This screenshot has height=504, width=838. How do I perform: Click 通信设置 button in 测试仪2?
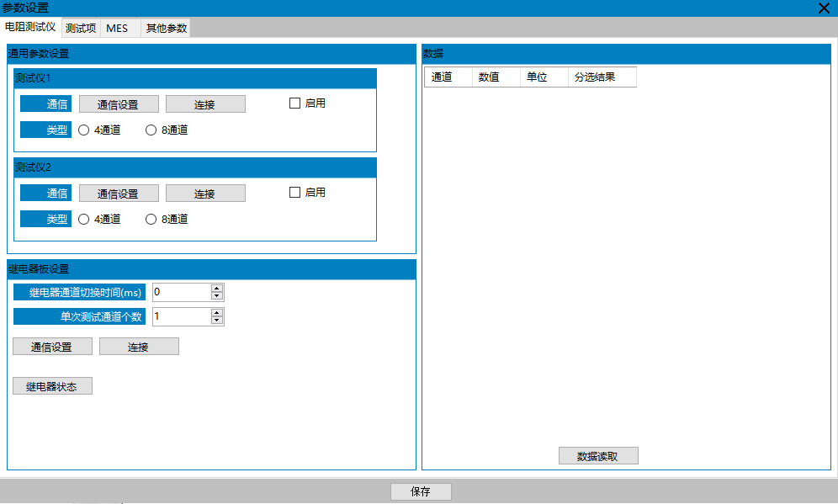[119, 194]
